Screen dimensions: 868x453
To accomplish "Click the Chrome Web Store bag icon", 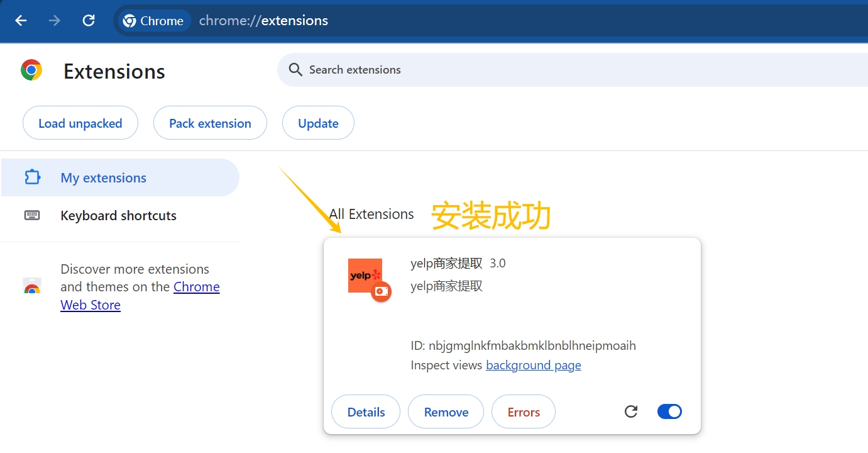I will coord(32,286).
